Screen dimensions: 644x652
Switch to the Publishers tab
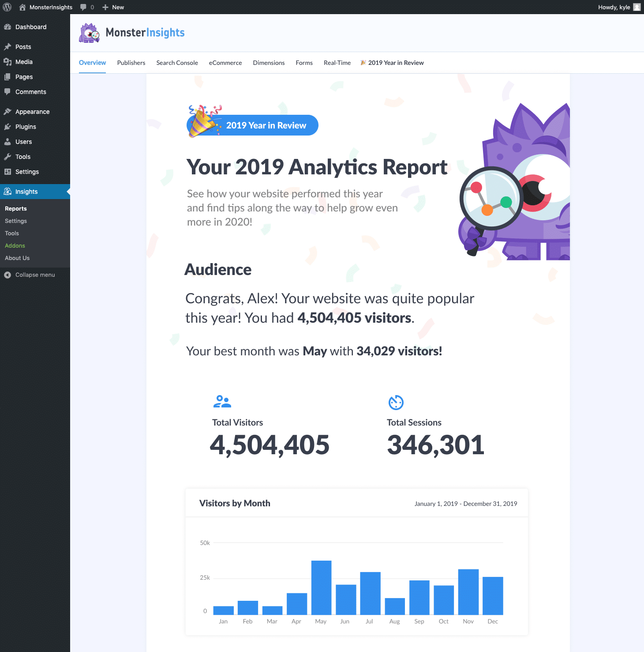click(x=131, y=63)
